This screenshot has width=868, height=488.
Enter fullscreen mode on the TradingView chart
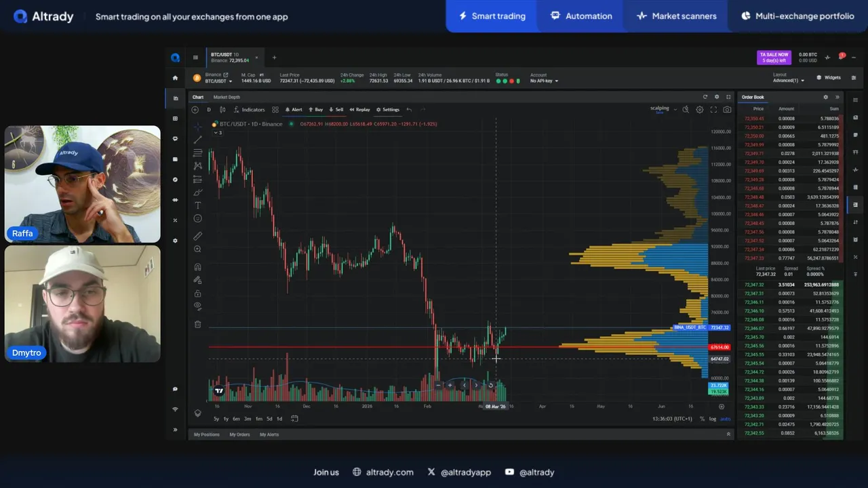pos(713,109)
